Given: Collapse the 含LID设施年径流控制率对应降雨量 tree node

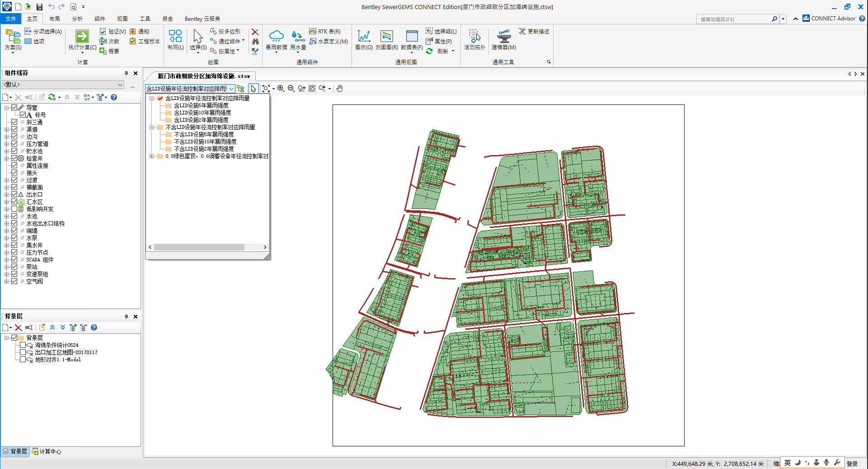Looking at the screenshot, I should tap(152, 98).
